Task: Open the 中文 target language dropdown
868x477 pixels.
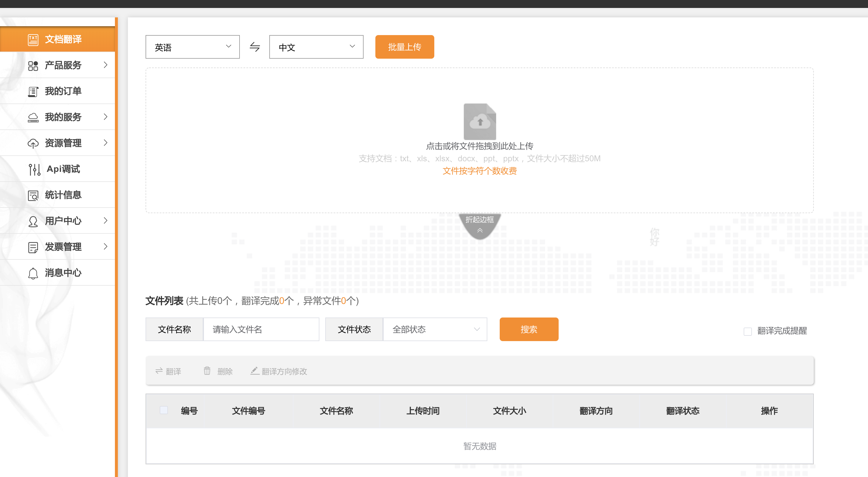Action: click(316, 47)
